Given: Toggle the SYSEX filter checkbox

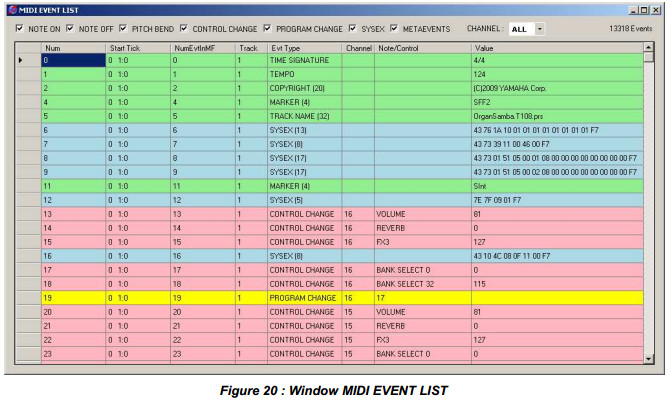Looking at the screenshot, I should point(353,29).
